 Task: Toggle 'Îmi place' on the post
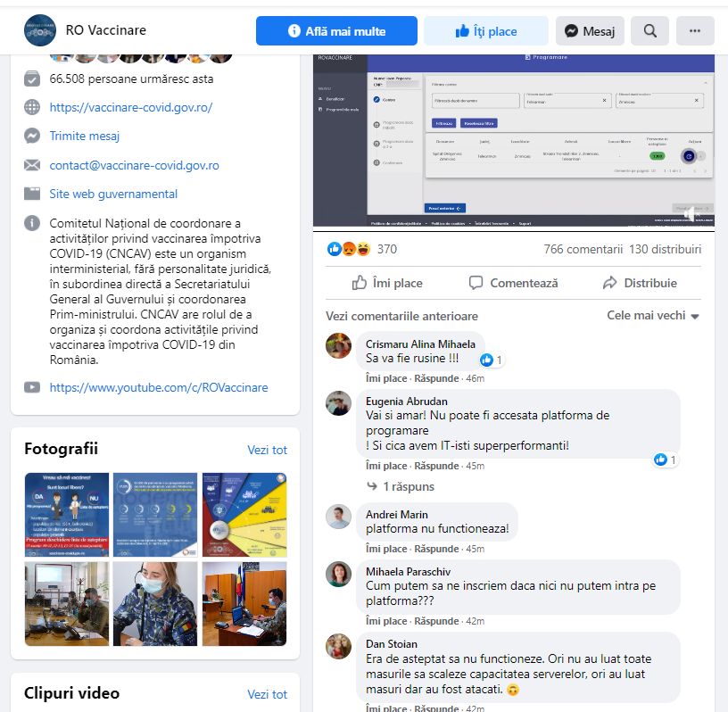coord(387,283)
